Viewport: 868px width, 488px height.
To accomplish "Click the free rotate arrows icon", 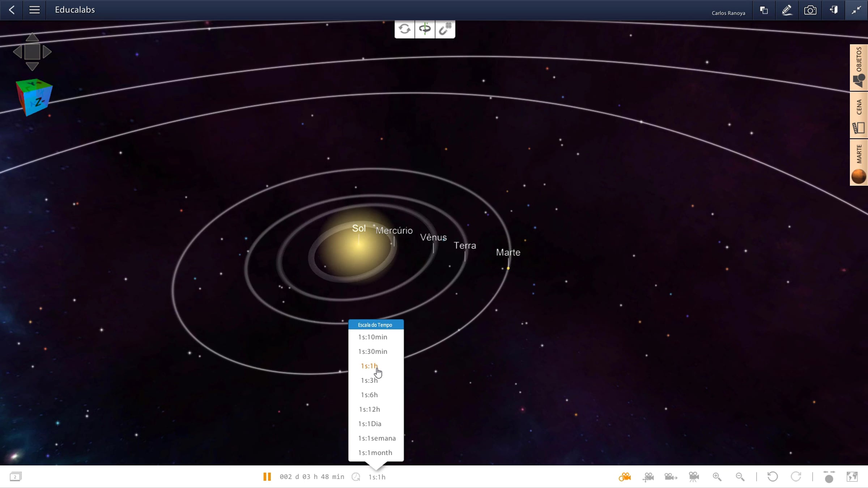I will pyautogui.click(x=404, y=29).
